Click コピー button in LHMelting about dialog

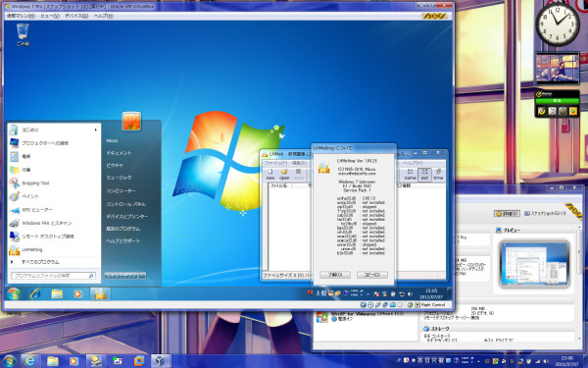click(372, 275)
